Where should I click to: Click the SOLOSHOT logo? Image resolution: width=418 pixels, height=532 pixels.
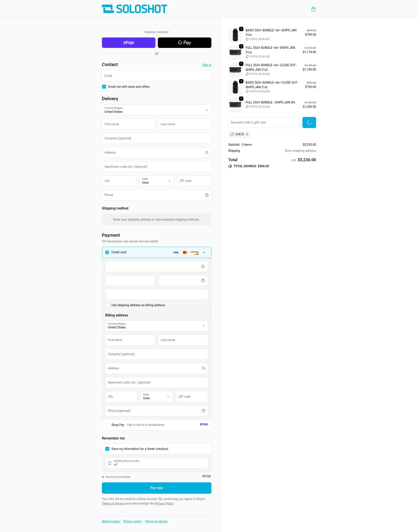(x=135, y=8)
